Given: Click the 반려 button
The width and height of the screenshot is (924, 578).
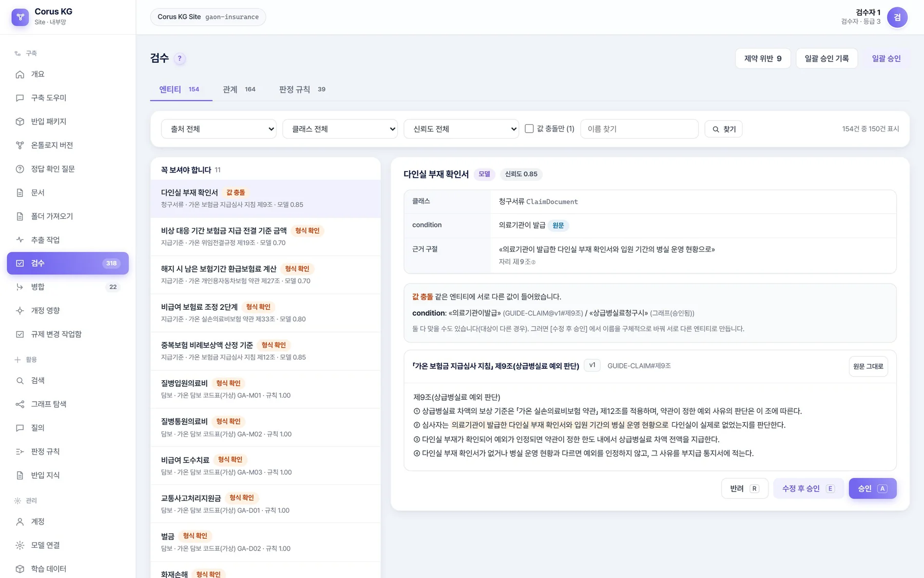Looking at the screenshot, I should point(744,489).
